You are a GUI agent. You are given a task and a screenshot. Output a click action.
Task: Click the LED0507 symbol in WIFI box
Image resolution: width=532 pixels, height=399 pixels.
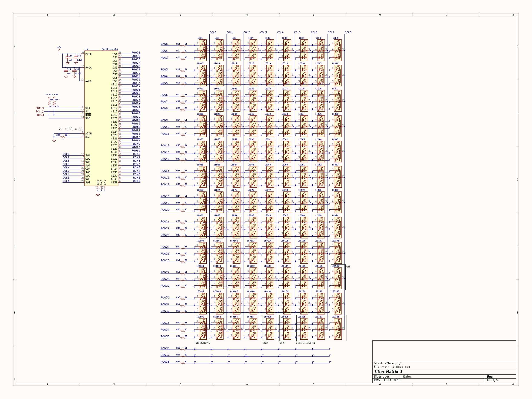[338, 278]
